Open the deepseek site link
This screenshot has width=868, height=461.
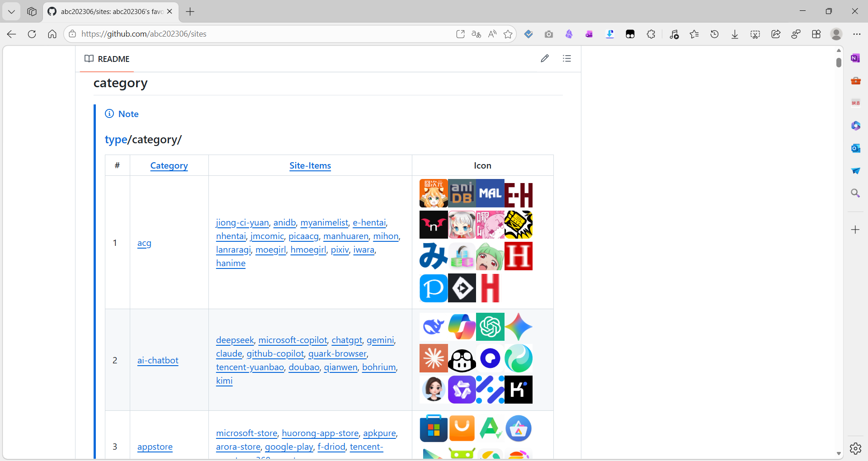(235, 340)
